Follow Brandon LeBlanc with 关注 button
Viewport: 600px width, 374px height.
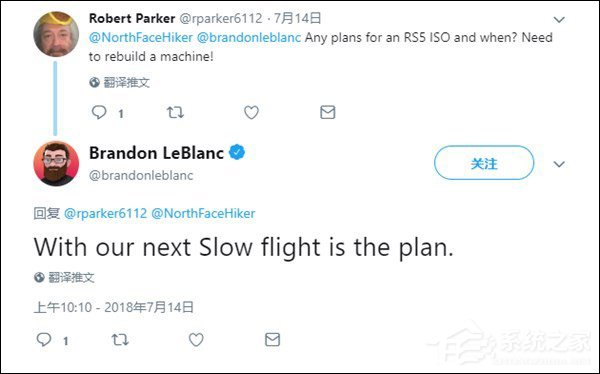[x=484, y=163]
